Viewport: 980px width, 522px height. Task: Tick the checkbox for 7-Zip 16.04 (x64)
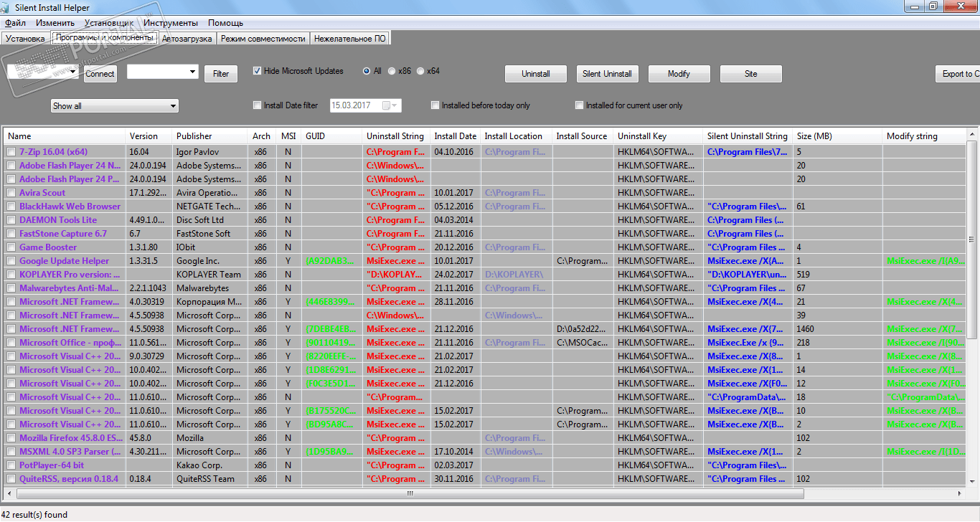point(11,152)
